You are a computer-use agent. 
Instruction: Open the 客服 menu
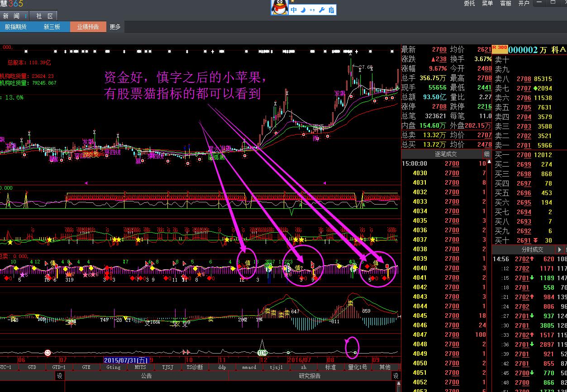coord(505,3)
